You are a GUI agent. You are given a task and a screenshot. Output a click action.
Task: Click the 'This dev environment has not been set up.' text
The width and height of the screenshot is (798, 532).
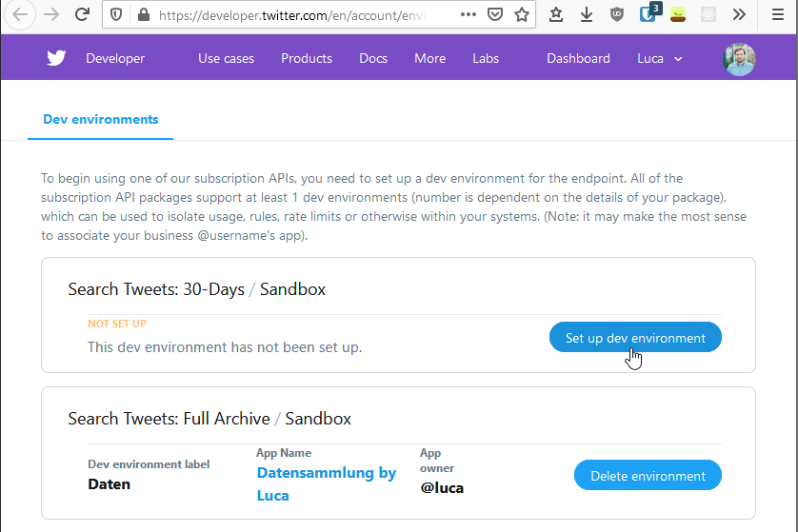[x=225, y=347]
